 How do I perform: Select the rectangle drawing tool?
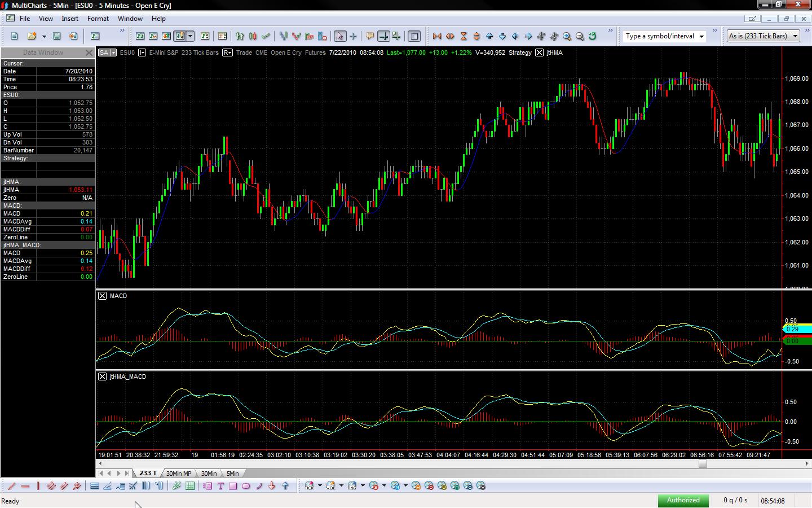[x=233, y=486]
